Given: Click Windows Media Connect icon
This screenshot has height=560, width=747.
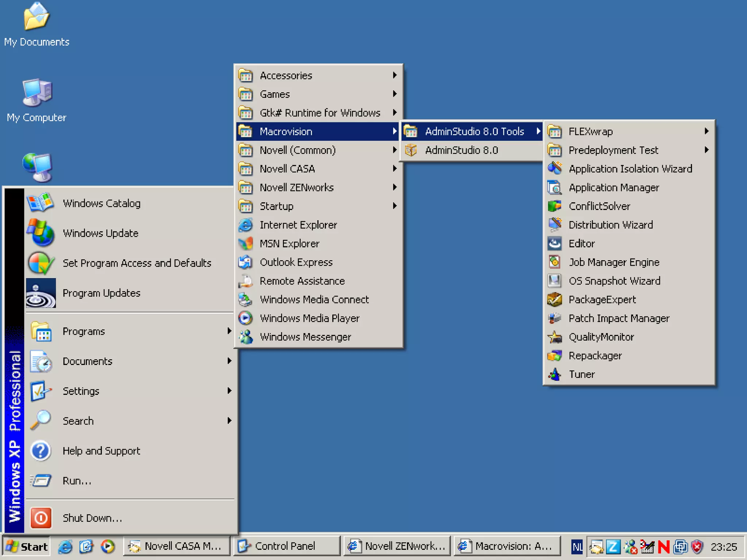Looking at the screenshot, I should click(245, 299).
